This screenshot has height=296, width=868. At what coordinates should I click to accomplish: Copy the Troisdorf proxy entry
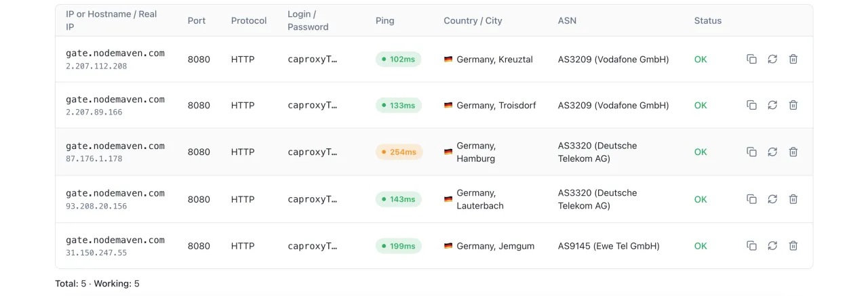[751, 105]
